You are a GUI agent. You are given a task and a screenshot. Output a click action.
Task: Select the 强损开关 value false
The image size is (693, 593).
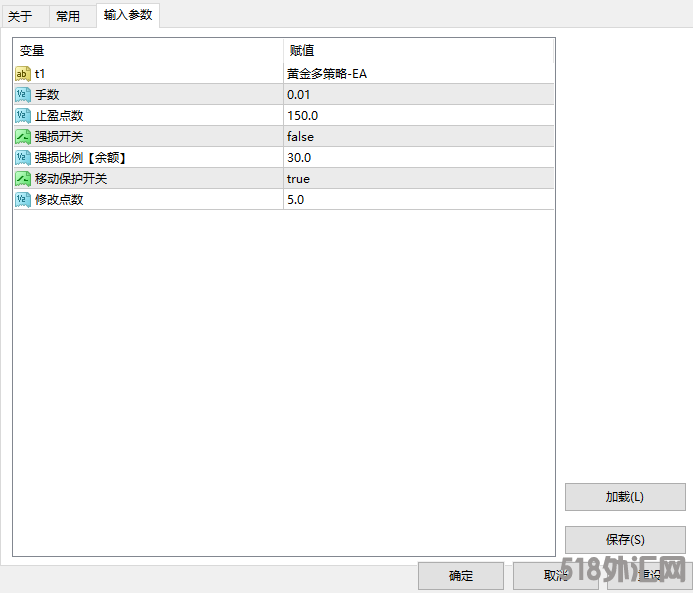pyautogui.click(x=300, y=137)
